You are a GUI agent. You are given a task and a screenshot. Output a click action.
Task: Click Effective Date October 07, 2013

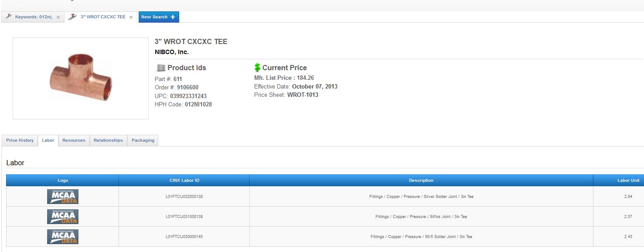(x=296, y=86)
